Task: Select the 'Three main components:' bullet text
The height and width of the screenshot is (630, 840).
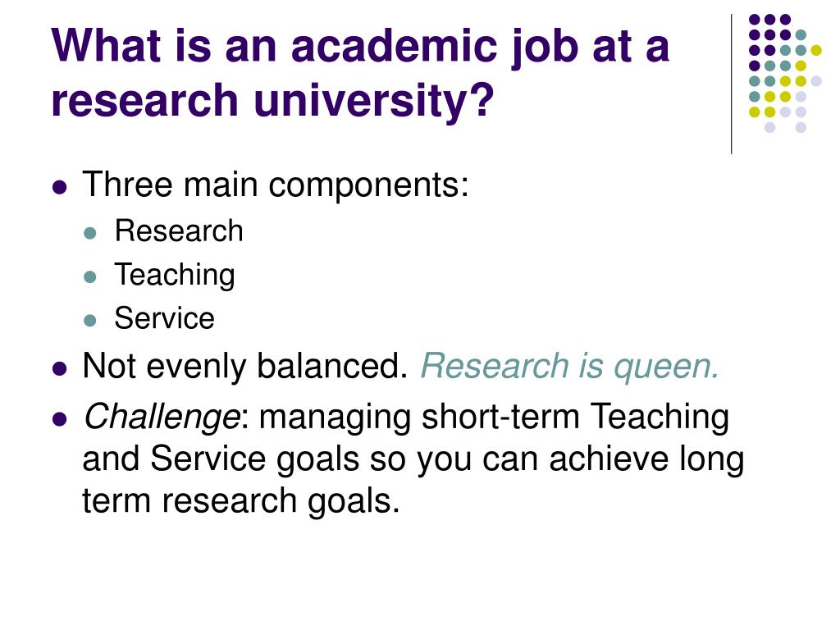Action: 276,185
